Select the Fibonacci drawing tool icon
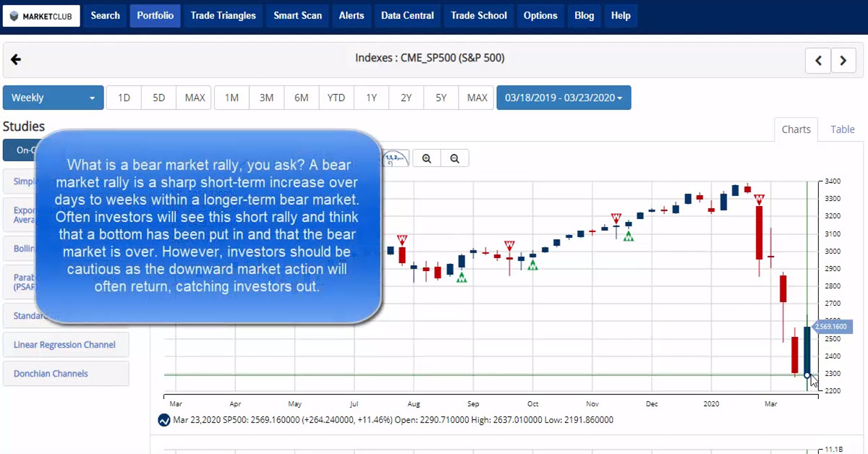The image size is (868, 454). point(396,158)
